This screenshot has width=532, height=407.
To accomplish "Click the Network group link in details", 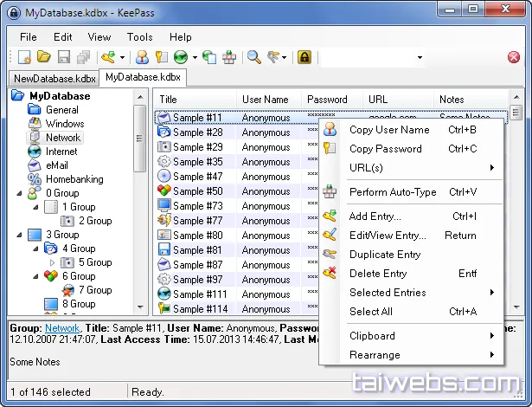I will (x=62, y=328).
